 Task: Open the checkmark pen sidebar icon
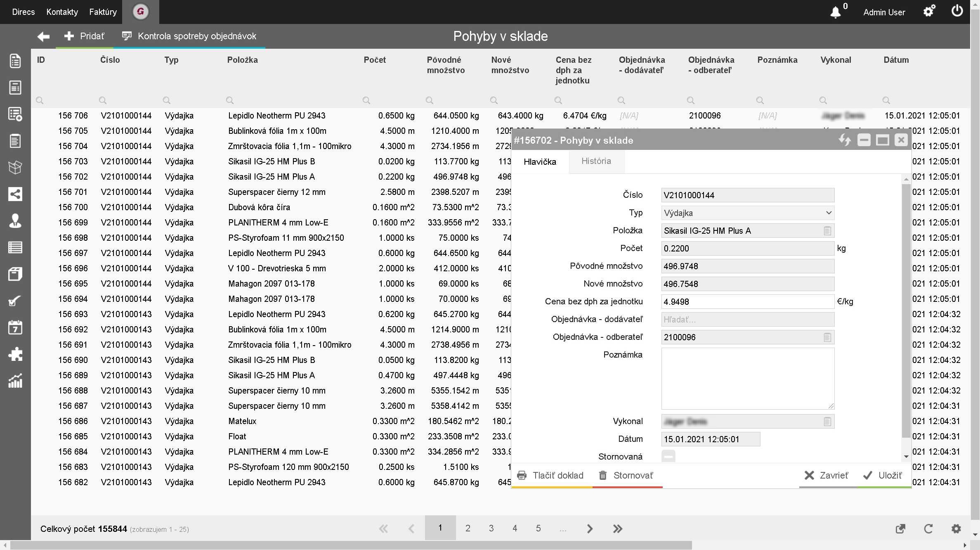15,301
